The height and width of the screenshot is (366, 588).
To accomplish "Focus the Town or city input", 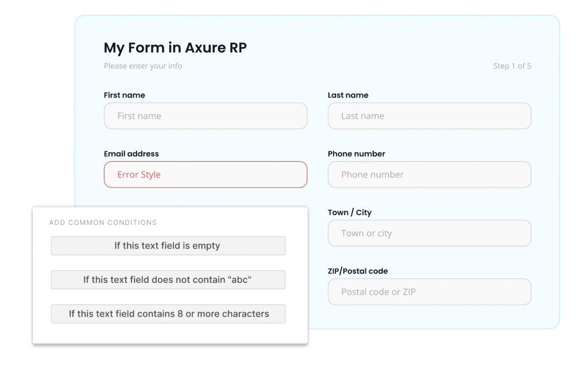I will click(x=429, y=233).
